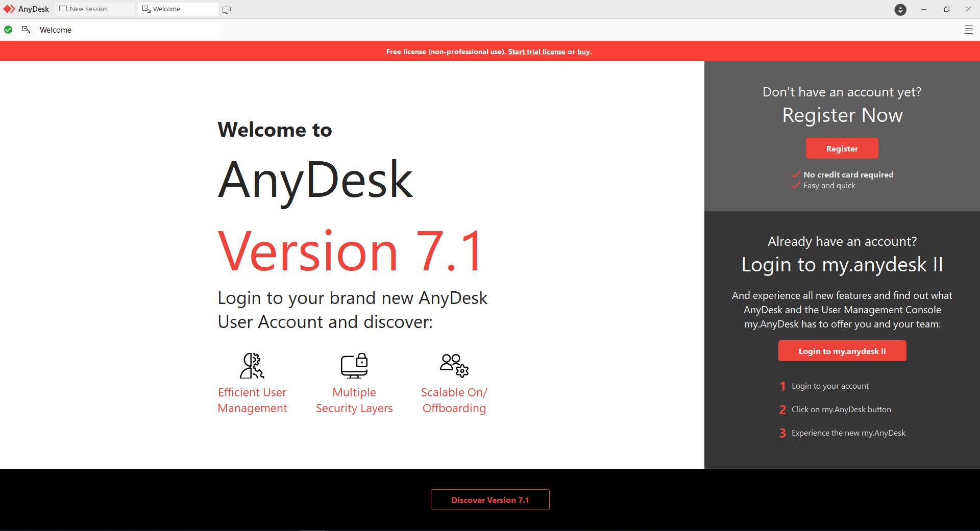980x531 pixels.
Task: Click Scalable On/Offboarding text label
Action: 454,400
